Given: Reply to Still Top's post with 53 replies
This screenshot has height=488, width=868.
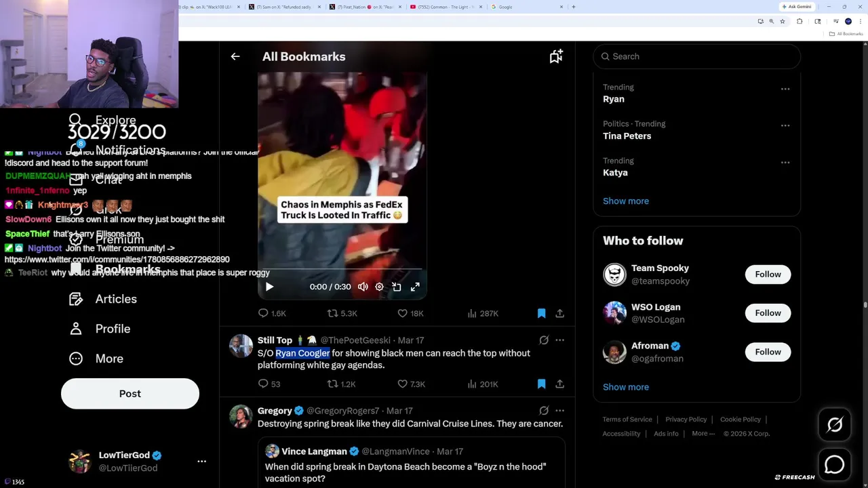Looking at the screenshot, I should [269, 384].
